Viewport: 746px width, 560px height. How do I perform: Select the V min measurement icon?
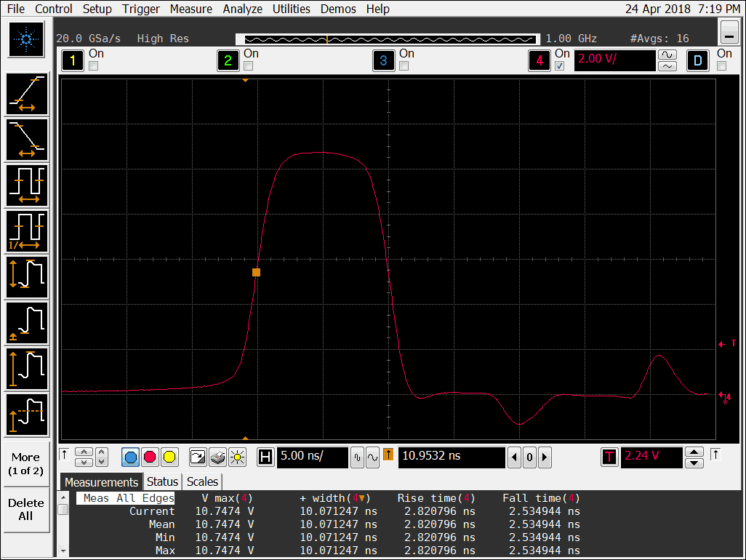click(27, 323)
